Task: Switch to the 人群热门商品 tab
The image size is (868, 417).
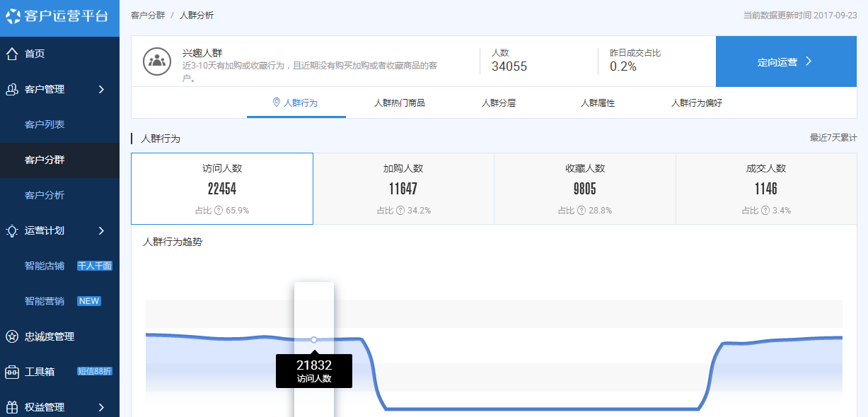Action: [399, 103]
